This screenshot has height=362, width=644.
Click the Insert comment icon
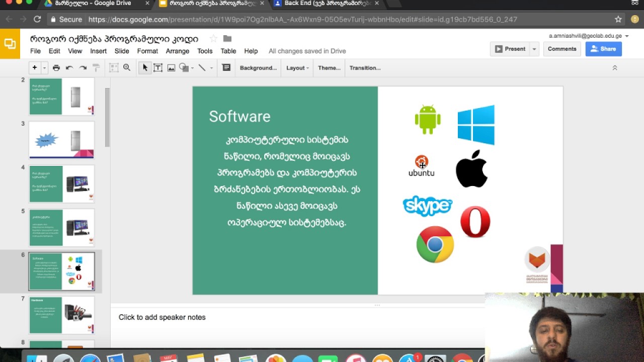click(x=226, y=68)
